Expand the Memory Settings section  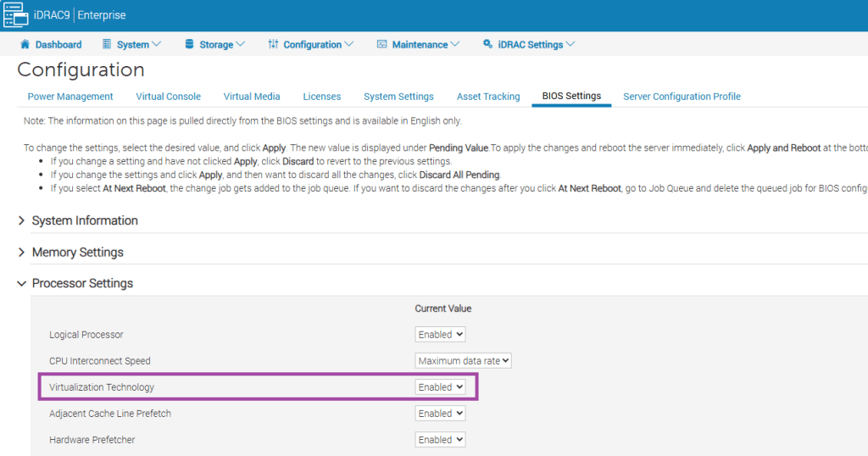click(21, 253)
